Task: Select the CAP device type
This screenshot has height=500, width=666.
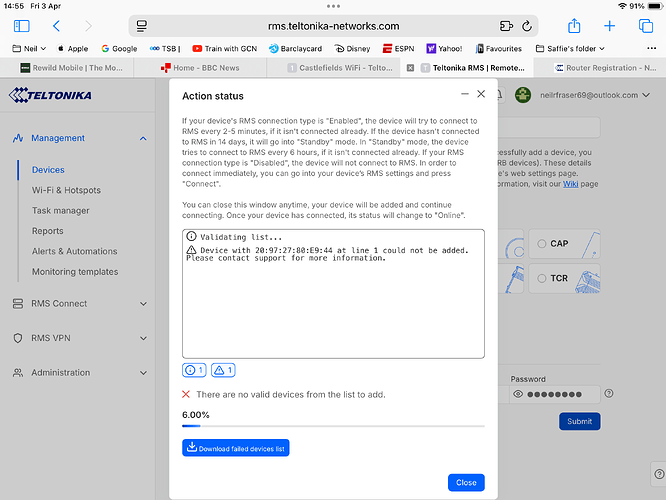Action: (564, 243)
